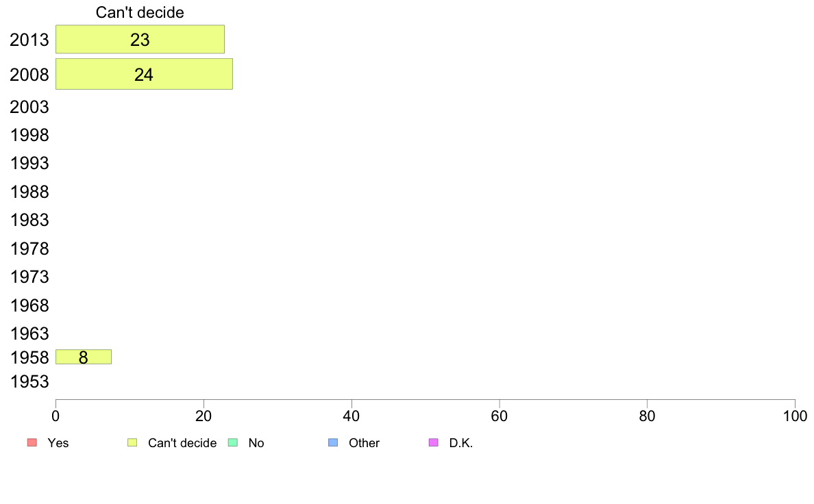Click the Yes legend text label
The height and width of the screenshot is (504, 814).
click(x=58, y=443)
